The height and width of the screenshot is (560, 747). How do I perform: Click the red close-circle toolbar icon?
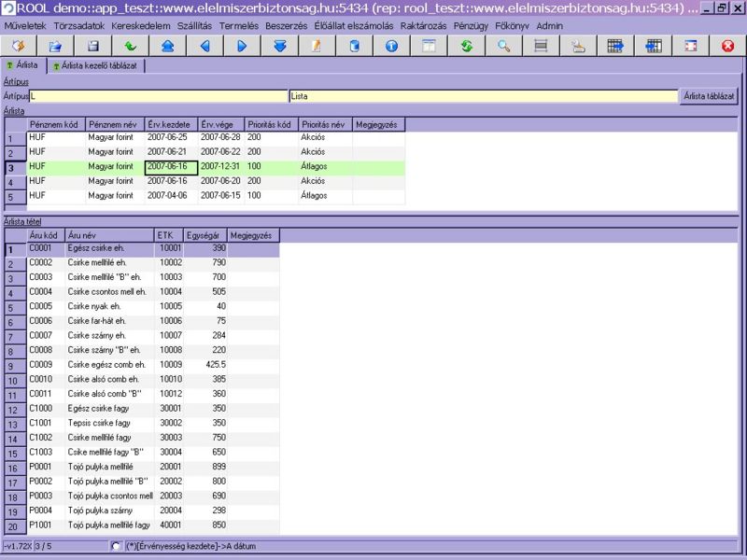point(727,46)
